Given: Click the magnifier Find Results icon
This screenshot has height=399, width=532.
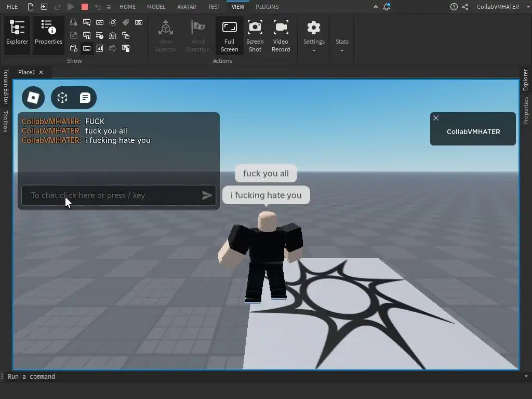Looking at the screenshot, I should 113,22.
